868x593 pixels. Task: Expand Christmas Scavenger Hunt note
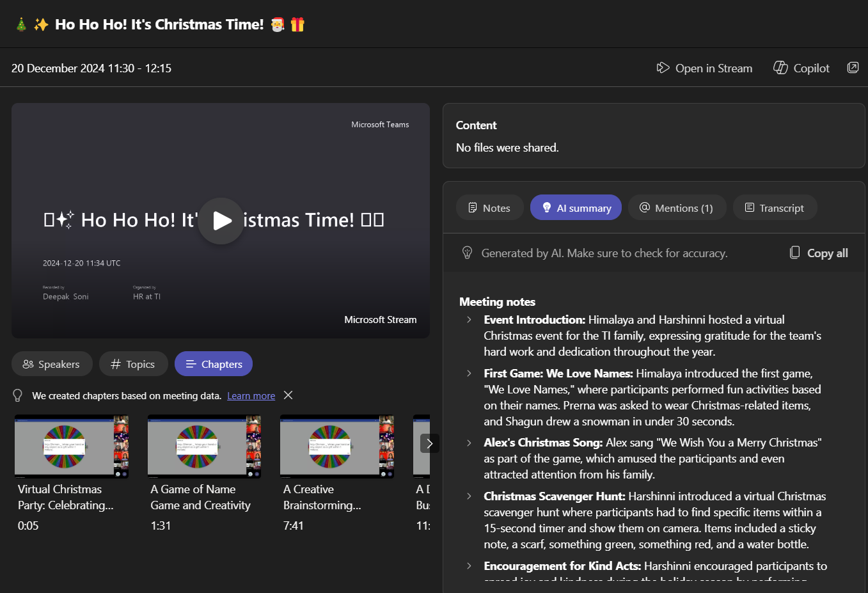(x=469, y=496)
